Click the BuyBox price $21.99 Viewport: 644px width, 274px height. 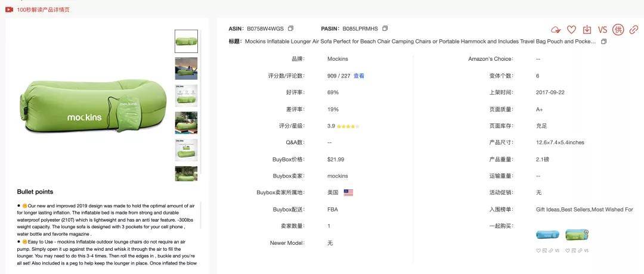(x=336, y=160)
